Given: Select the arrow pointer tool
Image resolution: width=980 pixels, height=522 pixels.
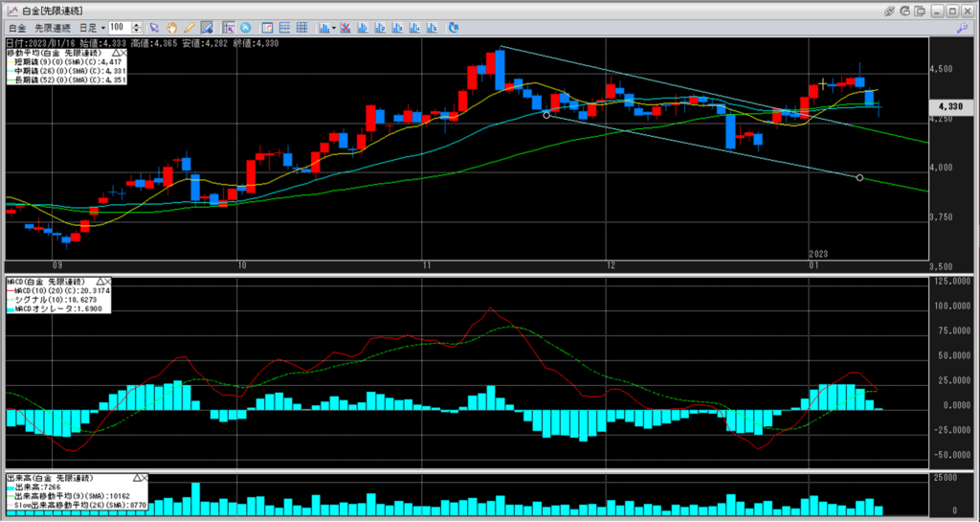Looking at the screenshot, I should (x=154, y=28).
